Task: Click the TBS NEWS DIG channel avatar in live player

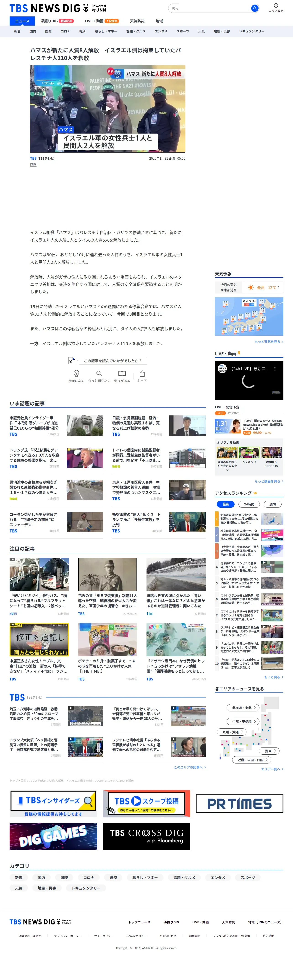Action: 222,369
